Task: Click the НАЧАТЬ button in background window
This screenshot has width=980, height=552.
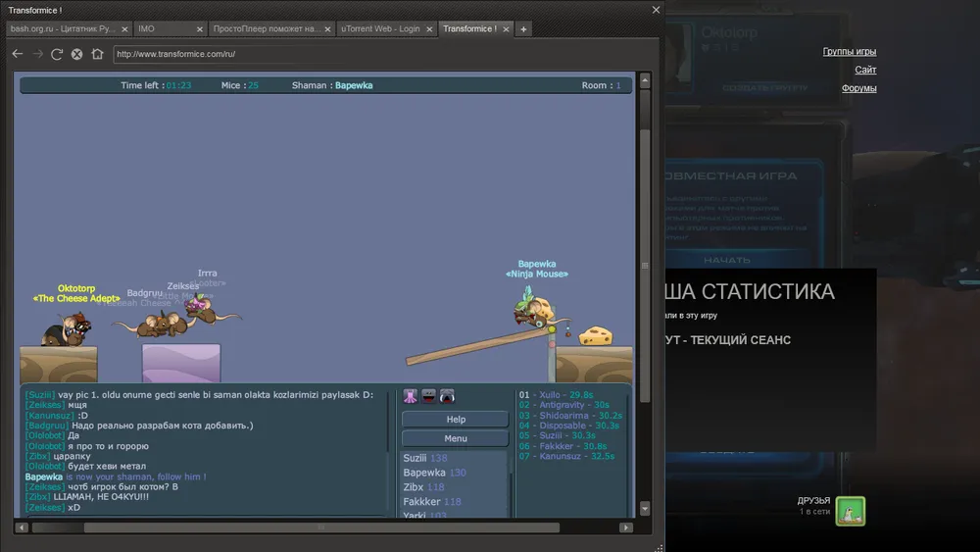Action: [x=727, y=260]
